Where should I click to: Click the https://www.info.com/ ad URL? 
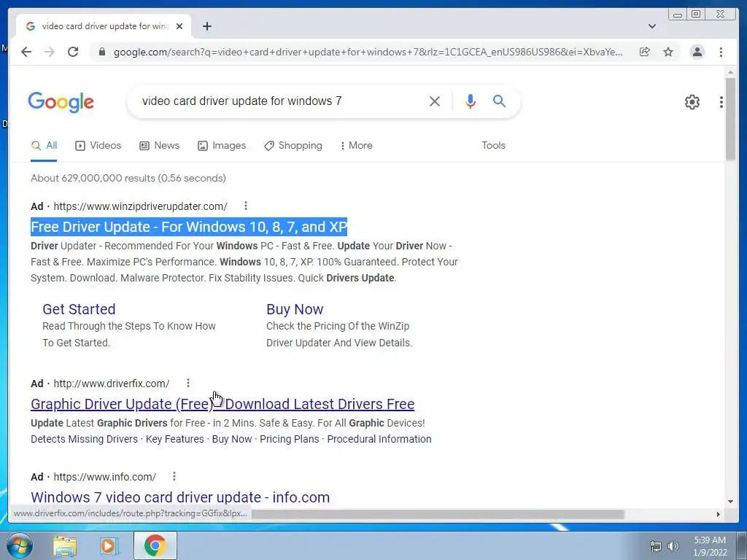click(x=105, y=477)
